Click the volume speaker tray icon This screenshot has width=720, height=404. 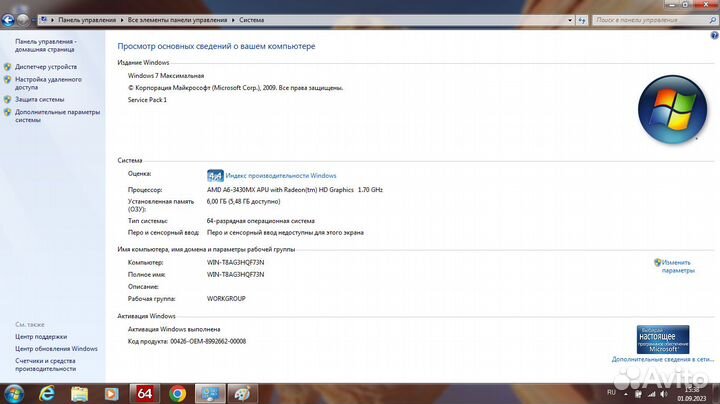(x=664, y=394)
